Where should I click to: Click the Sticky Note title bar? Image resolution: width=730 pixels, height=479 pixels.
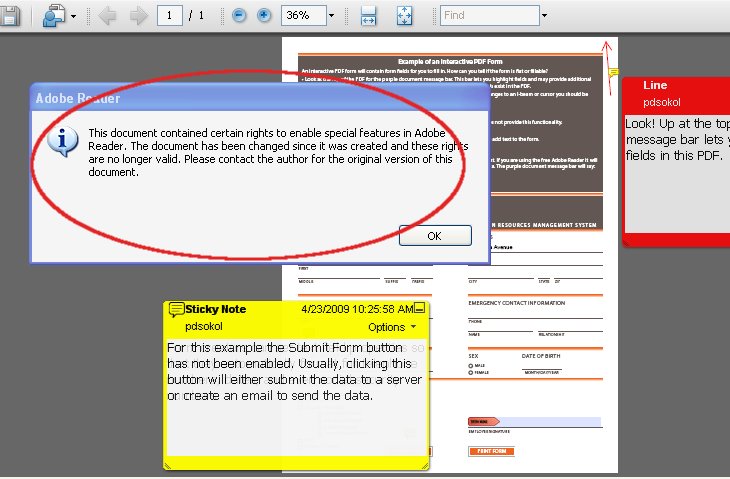[296, 309]
